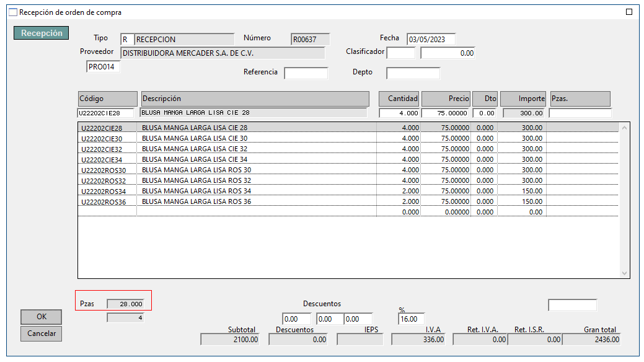Edit the third Descuentos percentage field

pyautogui.click(x=358, y=319)
